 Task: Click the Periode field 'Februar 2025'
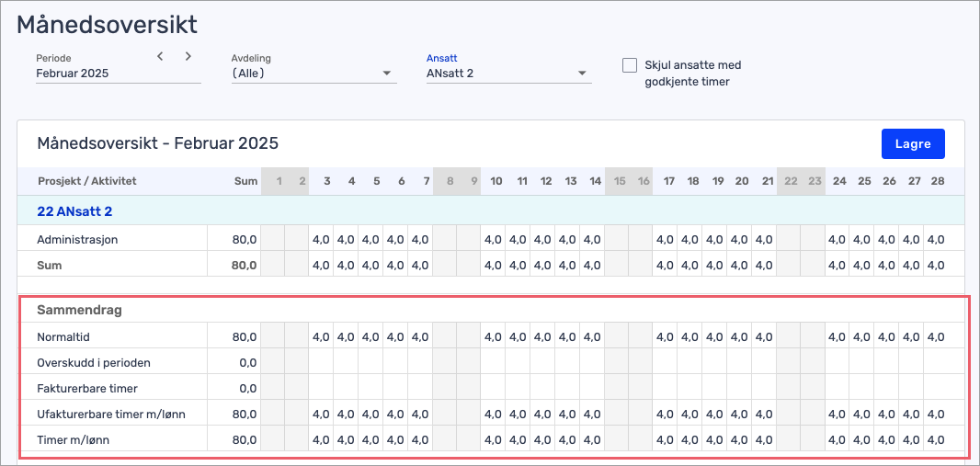pos(119,74)
